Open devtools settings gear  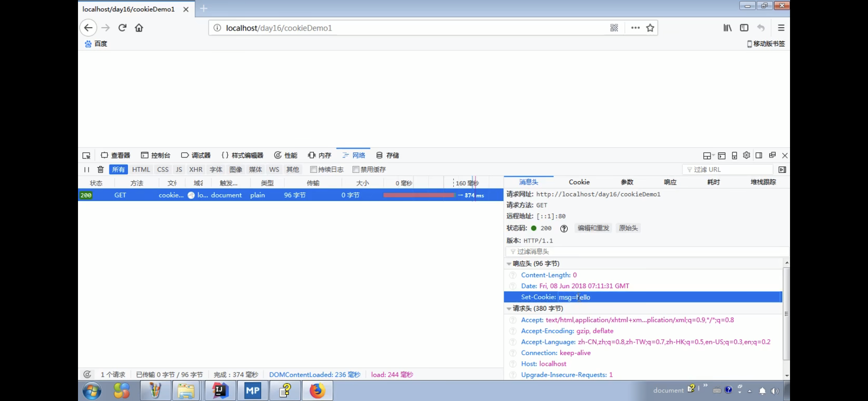click(746, 155)
